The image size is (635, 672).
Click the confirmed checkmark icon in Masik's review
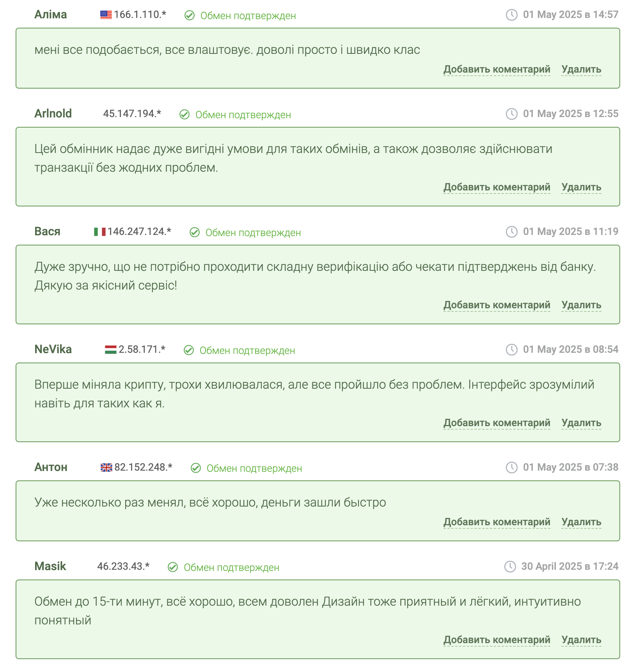(173, 567)
